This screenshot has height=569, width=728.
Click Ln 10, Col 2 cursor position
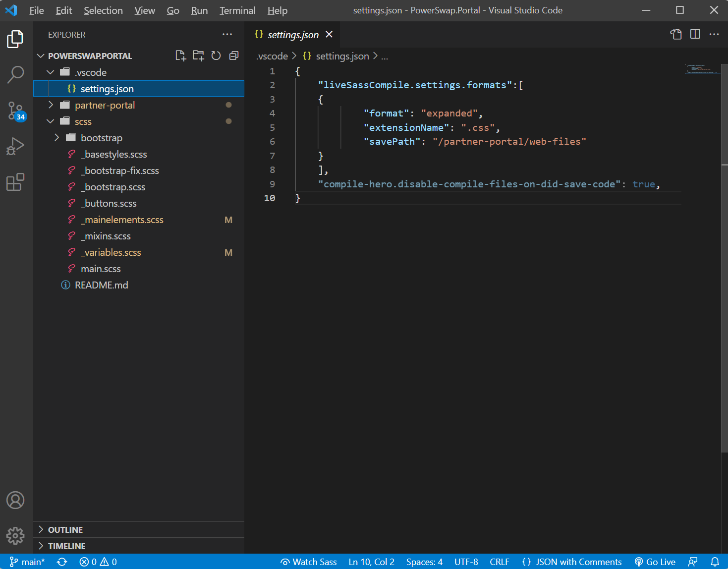[371, 562]
